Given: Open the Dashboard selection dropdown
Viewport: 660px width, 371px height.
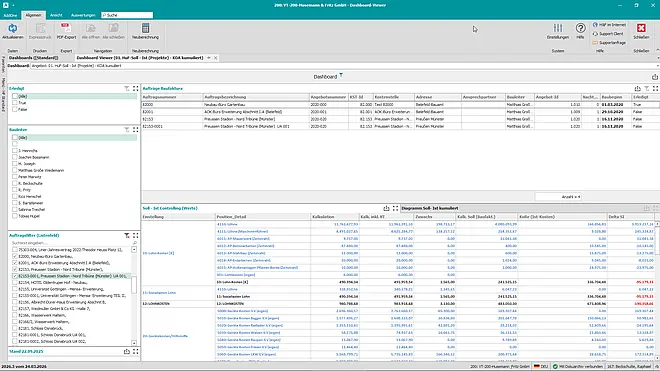Looking at the screenshot, I should (x=657, y=66).
